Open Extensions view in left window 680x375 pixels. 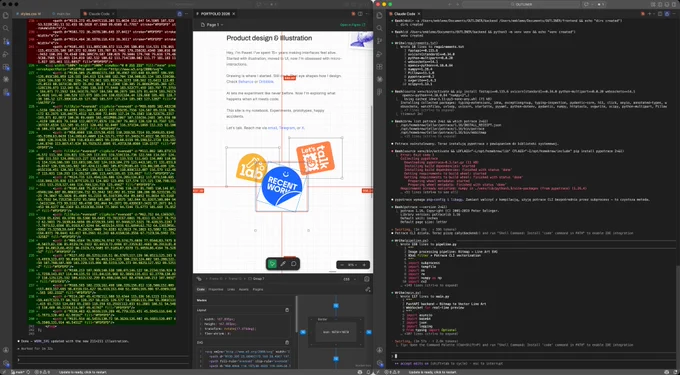tap(6, 67)
